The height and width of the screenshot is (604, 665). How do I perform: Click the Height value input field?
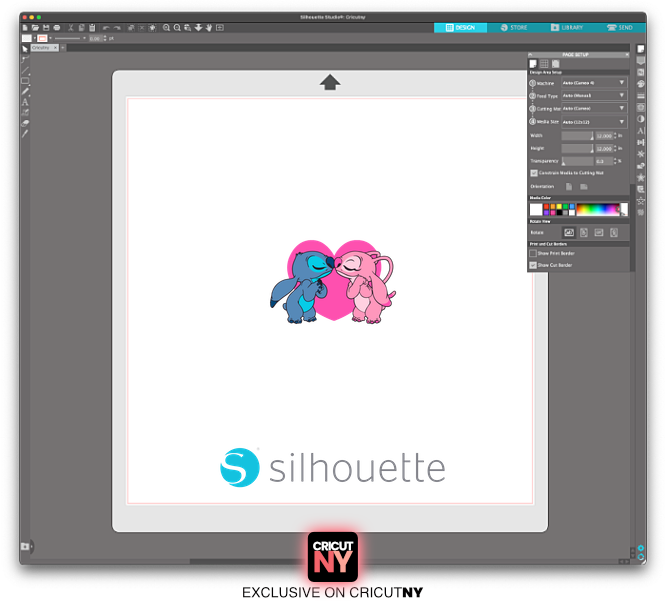[x=604, y=148]
